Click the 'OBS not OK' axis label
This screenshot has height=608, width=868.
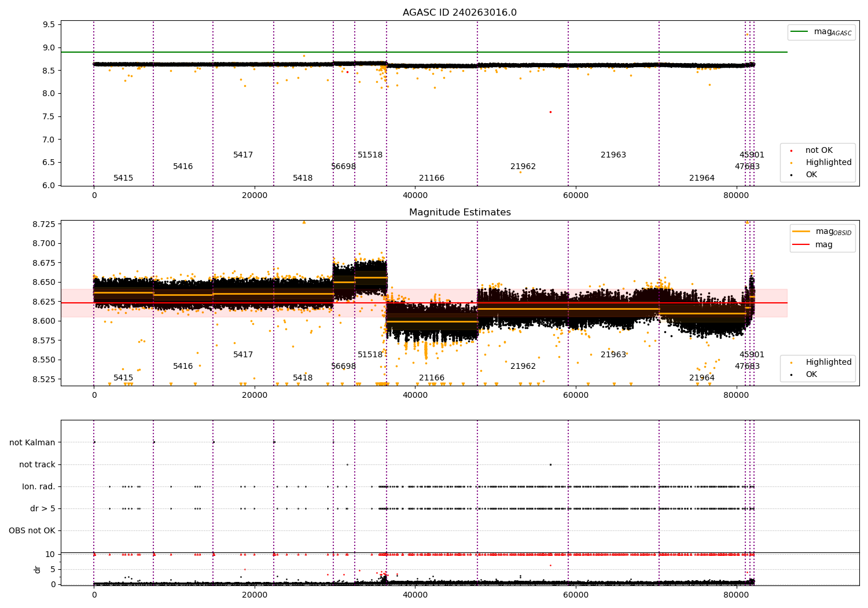pos(32,530)
